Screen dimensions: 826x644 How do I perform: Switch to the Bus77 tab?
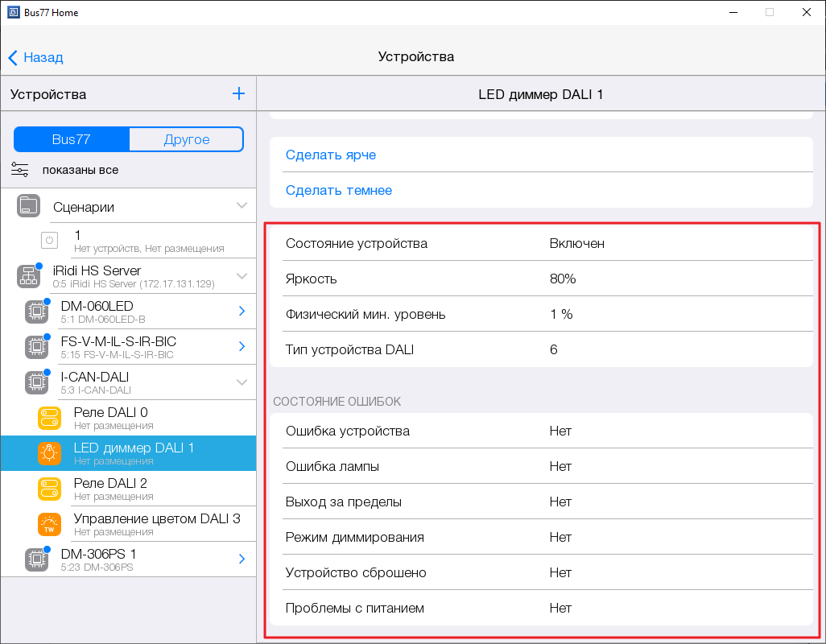(x=72, y=139)
